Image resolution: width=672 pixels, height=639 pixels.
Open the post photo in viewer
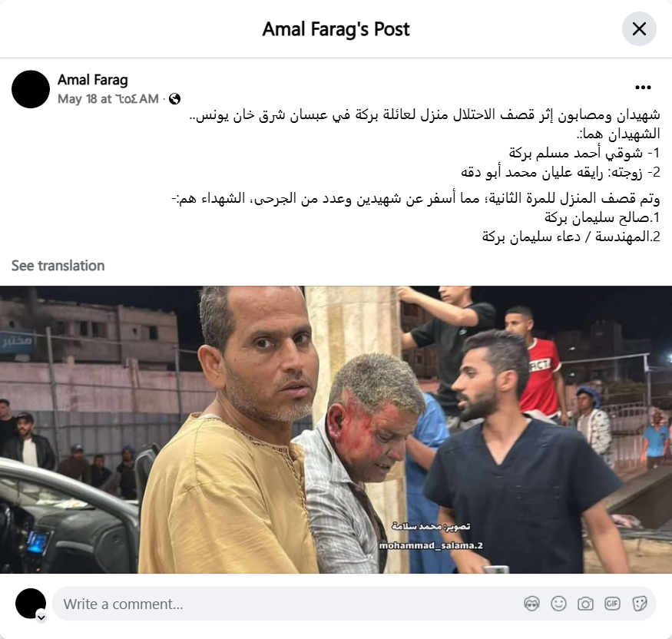336,429
